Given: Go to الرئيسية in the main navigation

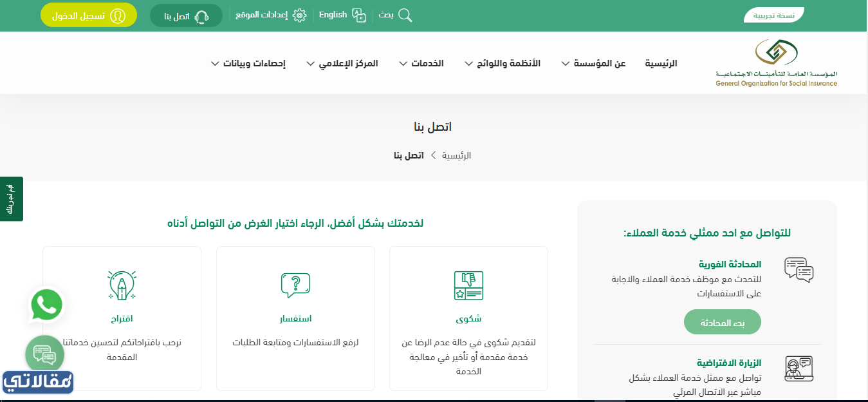Looking at the screenshot, I should 661,63.
